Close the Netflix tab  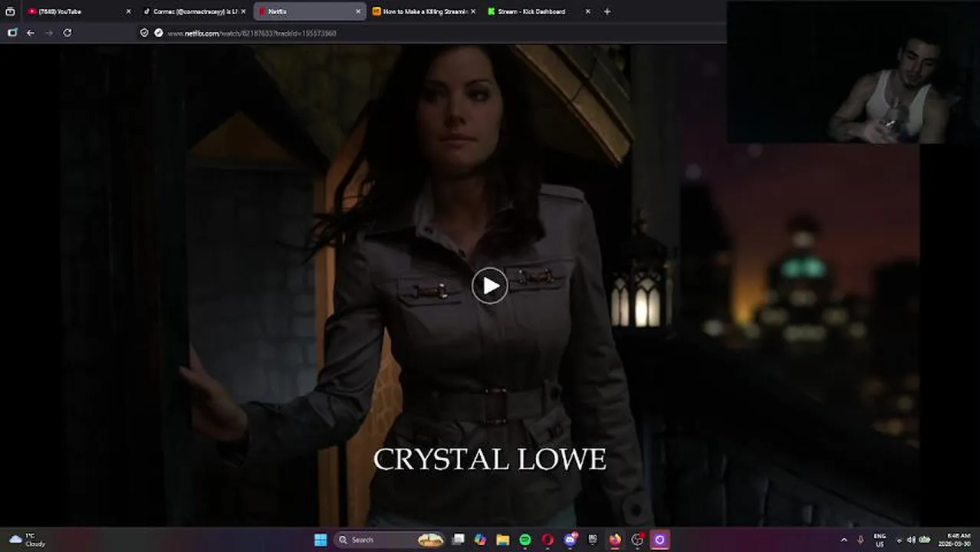tap(358, 11)
